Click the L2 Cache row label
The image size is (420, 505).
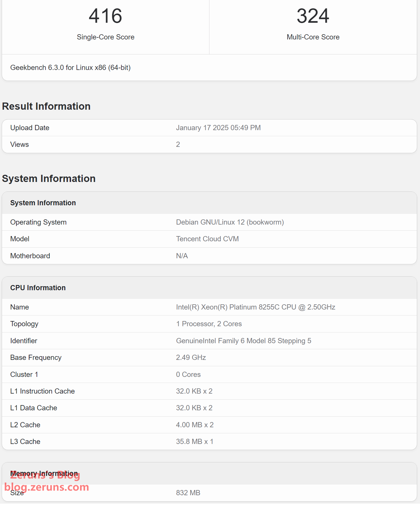pyautogui.click(x=25, y=425)
